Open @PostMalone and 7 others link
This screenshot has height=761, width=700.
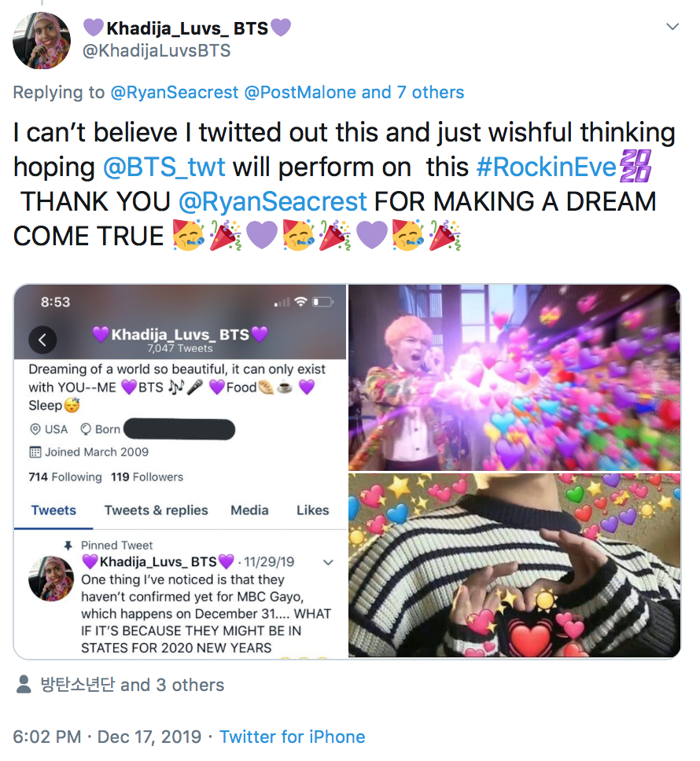pos(355,92)
